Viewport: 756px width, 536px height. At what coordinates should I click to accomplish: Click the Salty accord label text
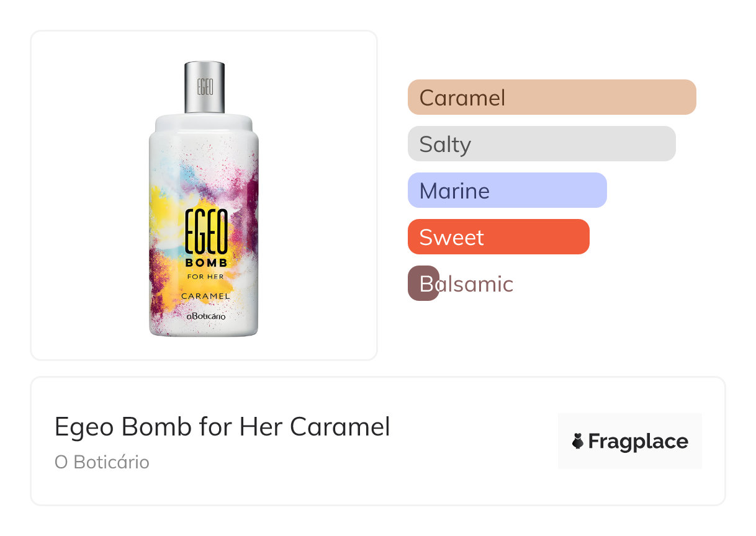(445, 144)
